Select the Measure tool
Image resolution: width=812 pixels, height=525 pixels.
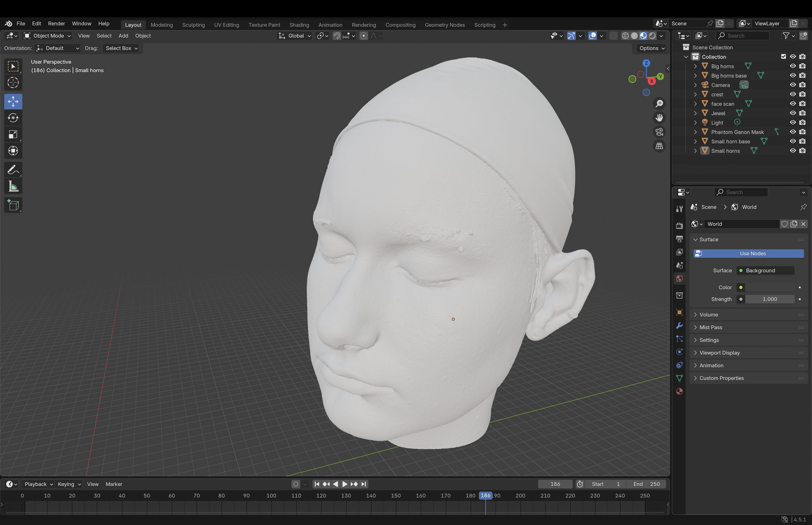(13, 186)
